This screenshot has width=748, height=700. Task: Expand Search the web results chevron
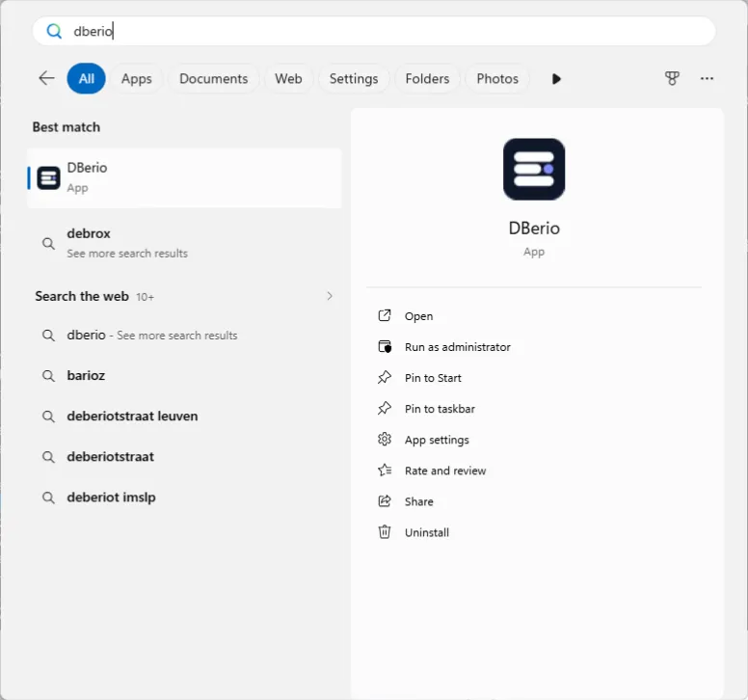[329, 296]
